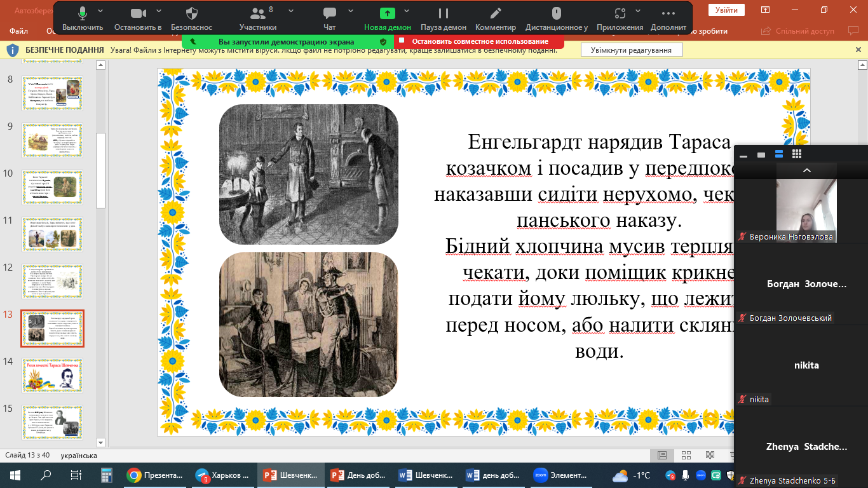Viewport: 868px width, 488px height.
Task: Mute microphone with Выключить button
Action: [x=83, y=19]
